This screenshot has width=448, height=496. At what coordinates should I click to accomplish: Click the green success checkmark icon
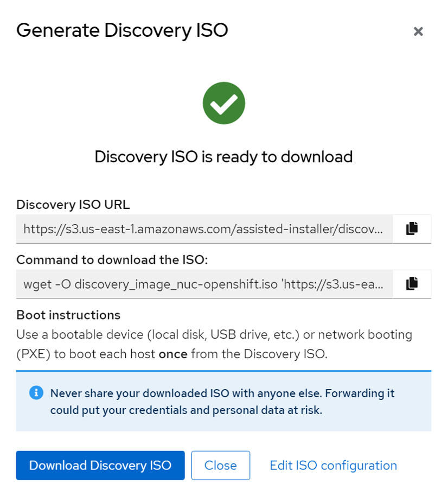tap(224, 103)
